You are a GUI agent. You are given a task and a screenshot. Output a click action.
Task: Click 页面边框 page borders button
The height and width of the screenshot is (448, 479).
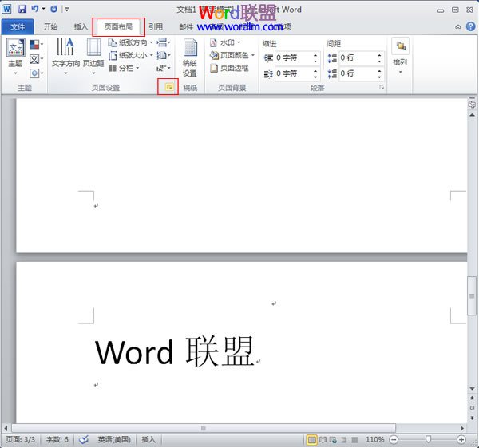point(229,68)
